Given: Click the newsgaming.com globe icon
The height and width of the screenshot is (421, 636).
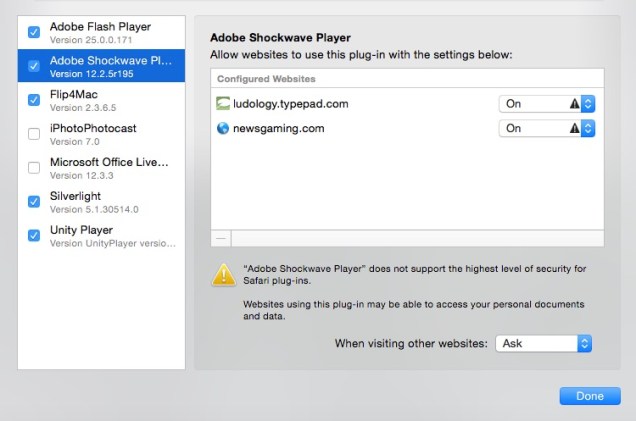Looking at the screenshot, I should 223,128.
